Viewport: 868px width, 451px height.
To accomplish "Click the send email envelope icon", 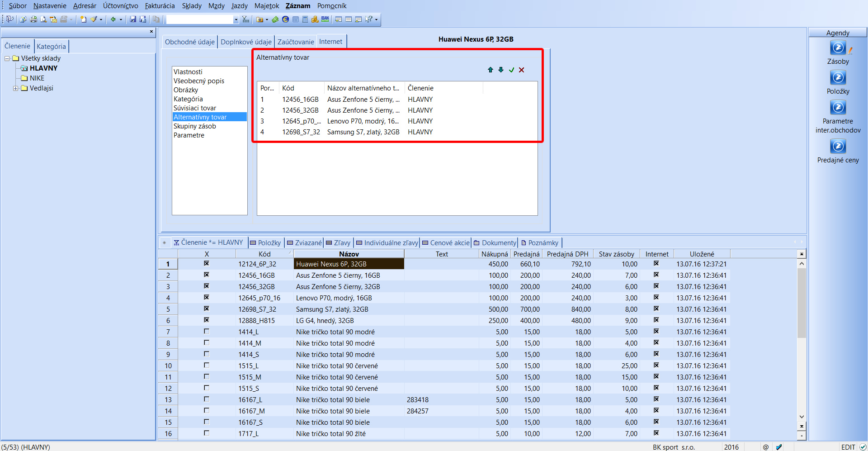I will point(53,19).
